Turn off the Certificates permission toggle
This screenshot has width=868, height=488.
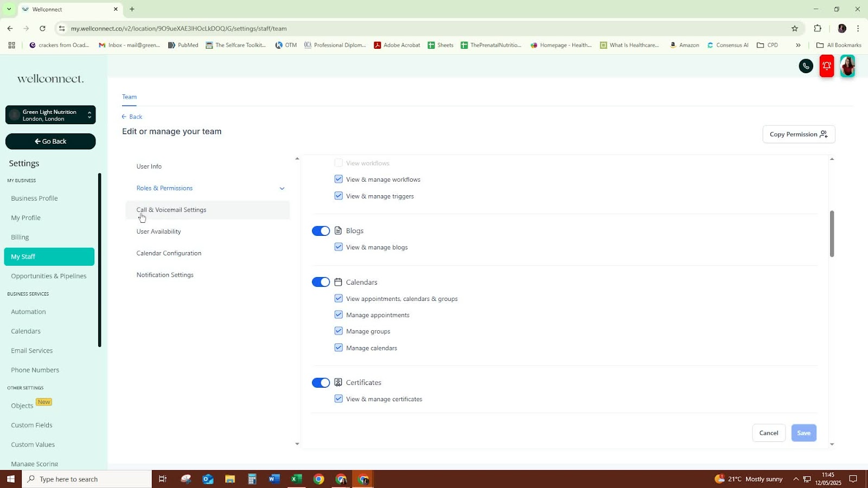(x=321, y=383)
